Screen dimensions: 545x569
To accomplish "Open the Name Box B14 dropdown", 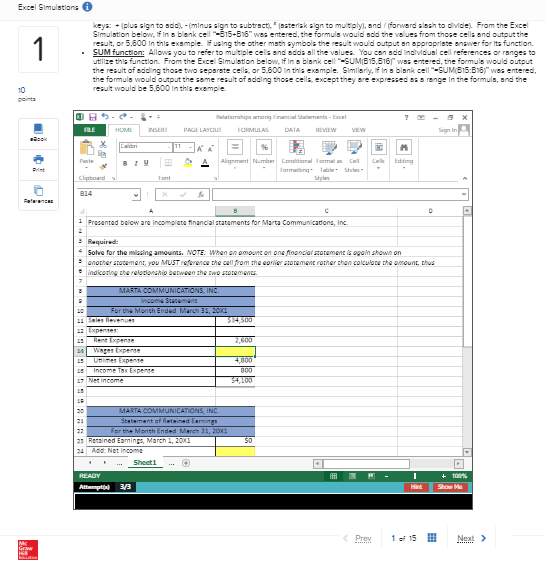I will 136,195.
